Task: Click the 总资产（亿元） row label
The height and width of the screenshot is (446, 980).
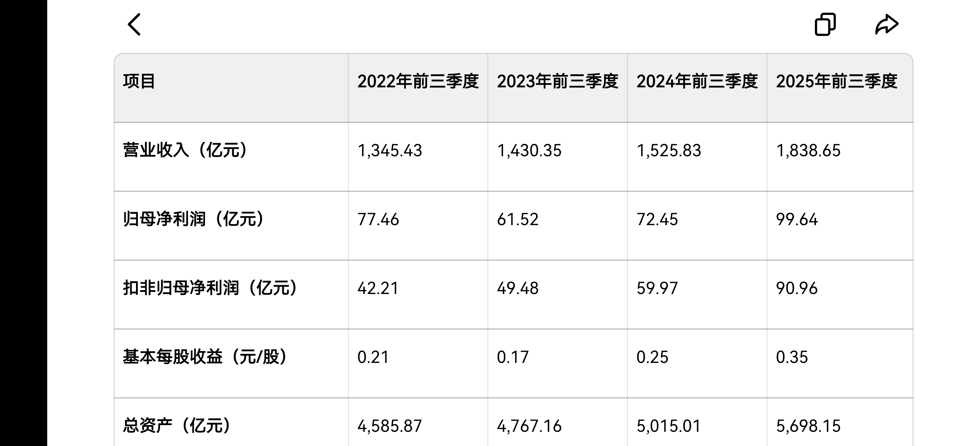Action: tap(177, 425)
